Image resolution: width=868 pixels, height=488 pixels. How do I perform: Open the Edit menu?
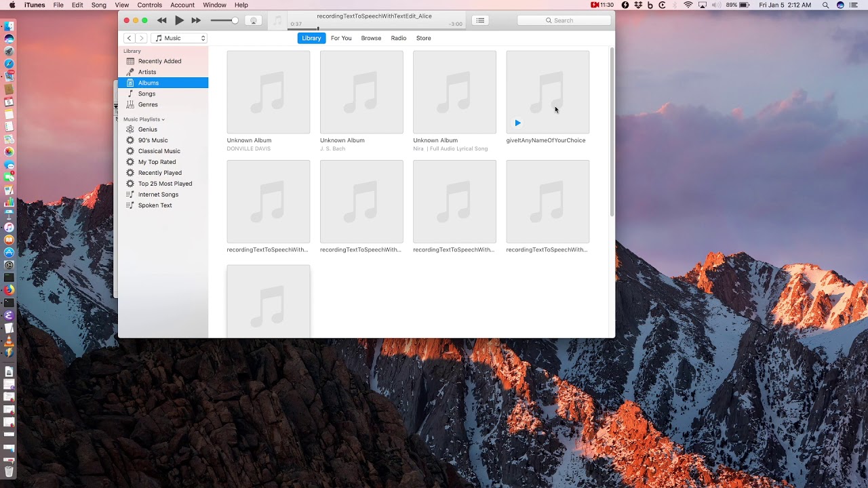[x=77, y=5]
